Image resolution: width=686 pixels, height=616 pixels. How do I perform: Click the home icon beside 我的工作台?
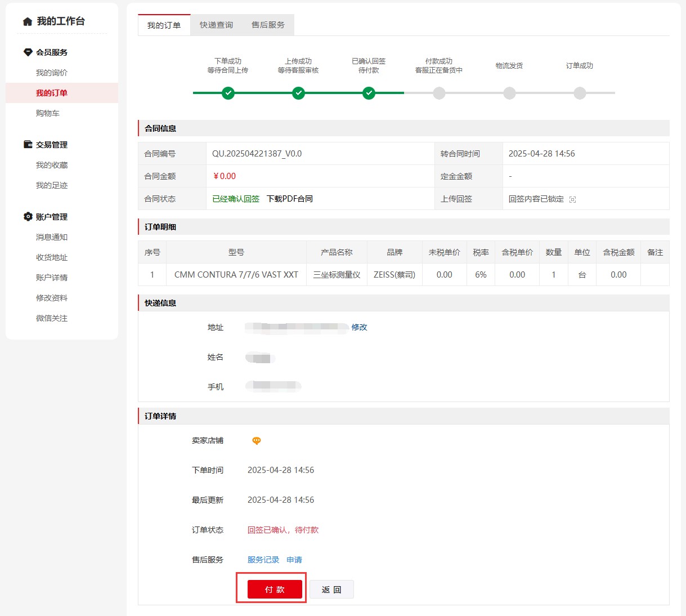click(28, 22)
